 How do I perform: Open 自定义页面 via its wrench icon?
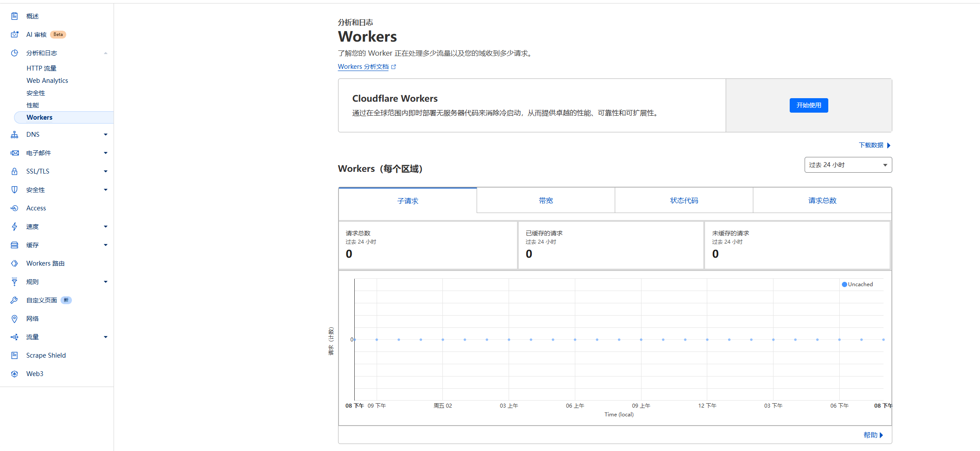pyautogui.click(x=14, y=300)
